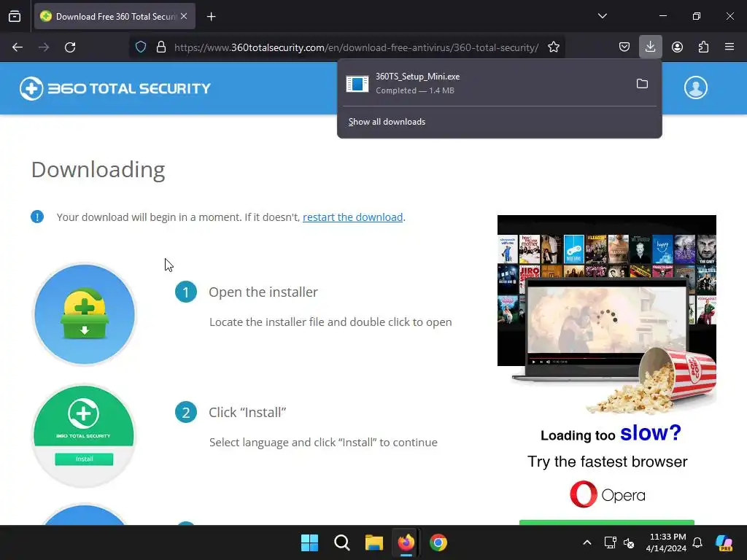Open the notifications bell
Image resolution: width=747 pixels, height=560 pixels.
pyautogui.click(x=697, y=542)
